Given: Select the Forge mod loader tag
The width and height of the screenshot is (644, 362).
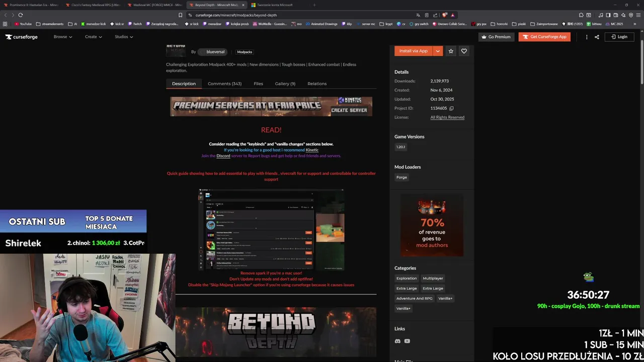Looking at the screenshot, I should click(x=401, y=177).
